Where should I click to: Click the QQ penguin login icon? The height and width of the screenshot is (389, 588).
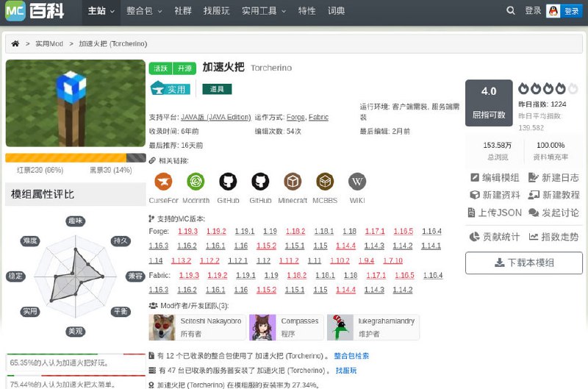click(553, 11)
